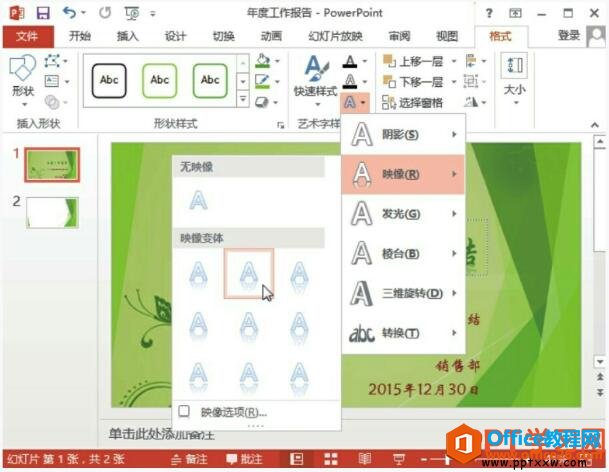Click the Shape Effects icon

tap(262, 102)
